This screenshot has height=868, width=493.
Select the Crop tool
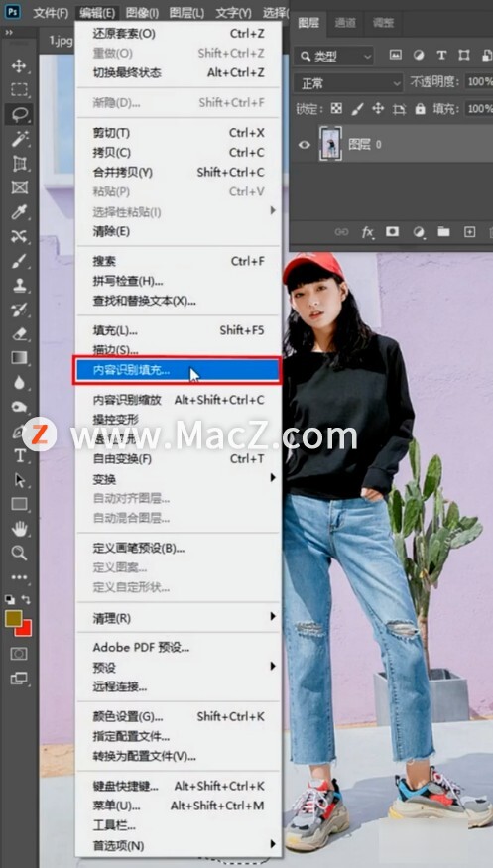pos(19,163)
